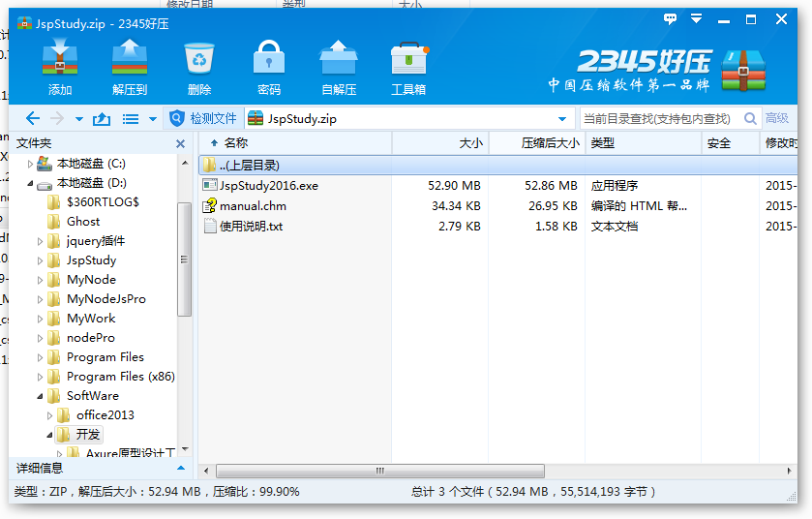Viewport: 812px width, 519px height.
Task: Click the 添加 (Add) toolbar icon
Action: (60, 57)
